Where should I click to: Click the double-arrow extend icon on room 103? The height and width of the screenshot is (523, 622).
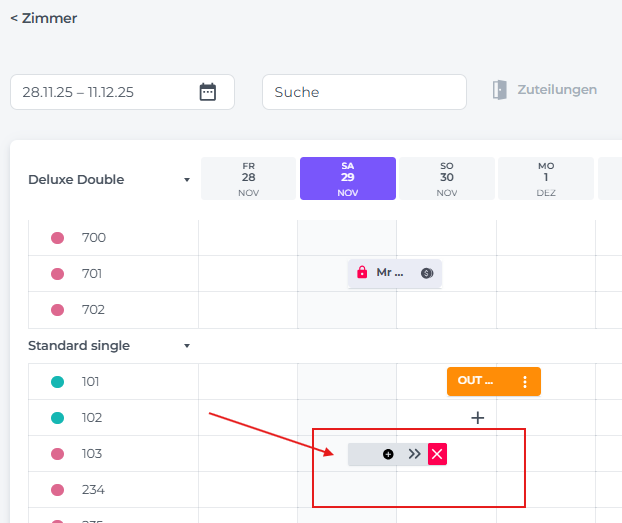pyautogui.click(x=414, y=454)
